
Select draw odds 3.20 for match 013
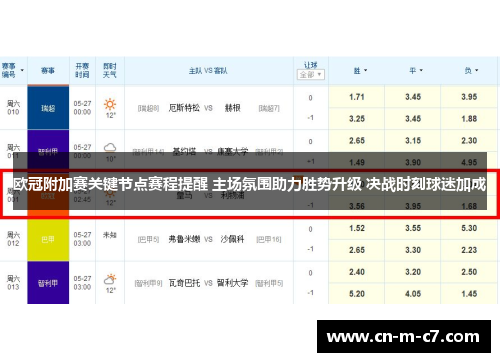[413, 272]
